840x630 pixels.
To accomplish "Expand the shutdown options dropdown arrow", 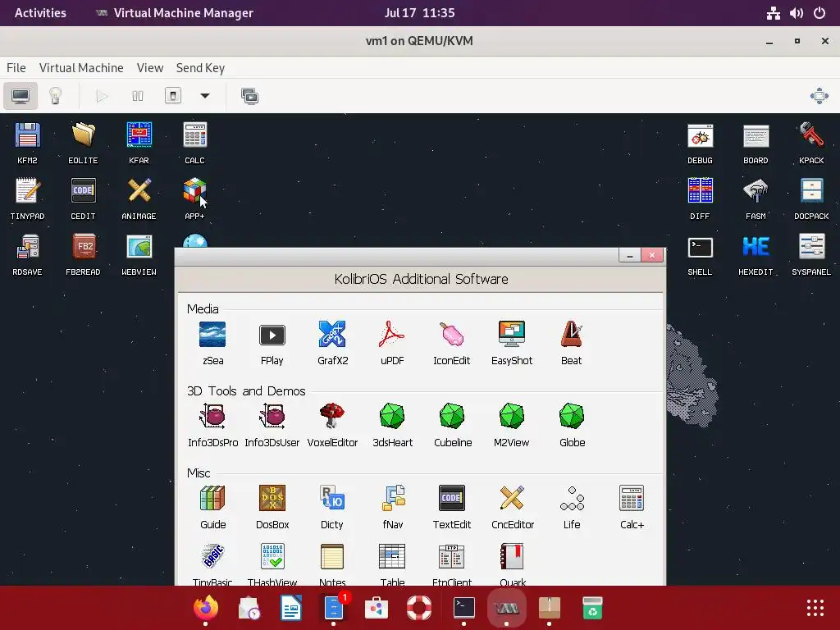I will (204, 97).
